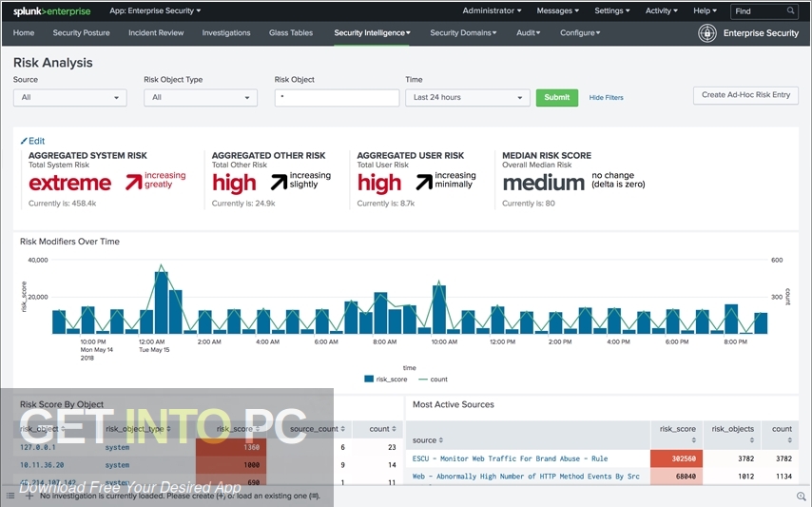Click the 68040 risk score cell
The height and width of the screenshot is (507, 812).
tap(676, 476)
